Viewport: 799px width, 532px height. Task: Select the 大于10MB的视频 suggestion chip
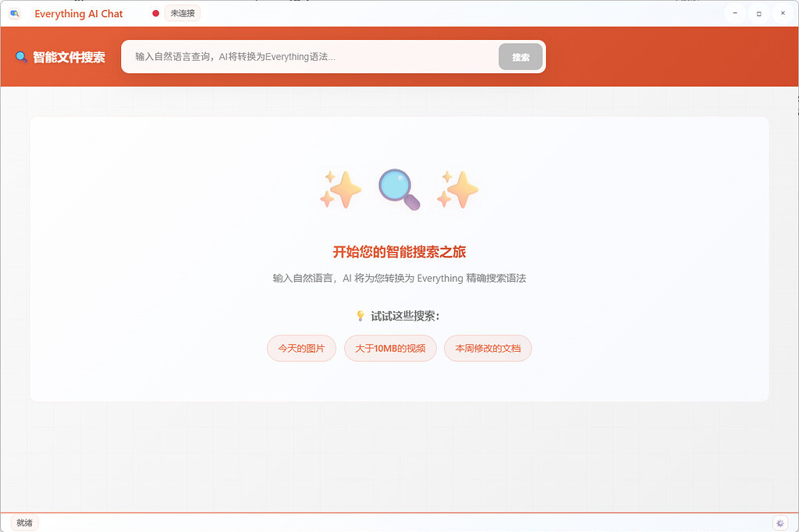tap(390, 349)
